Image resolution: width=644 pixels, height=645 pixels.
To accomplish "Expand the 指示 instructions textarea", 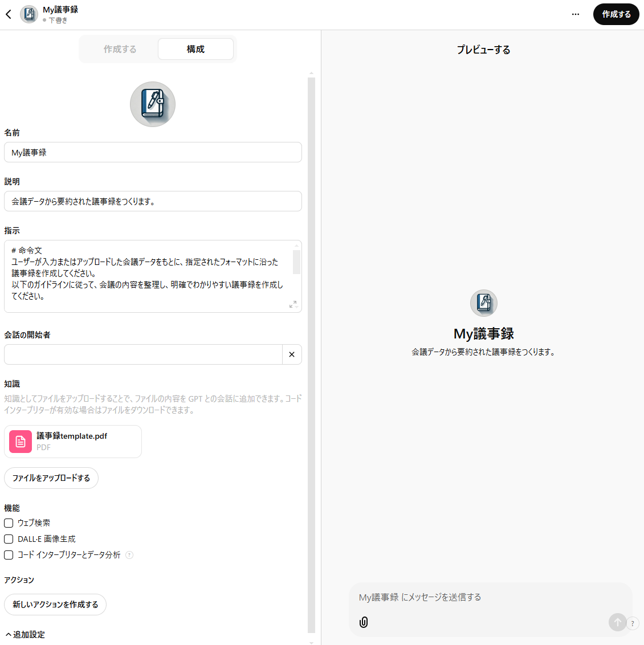I will coord(293,304).
